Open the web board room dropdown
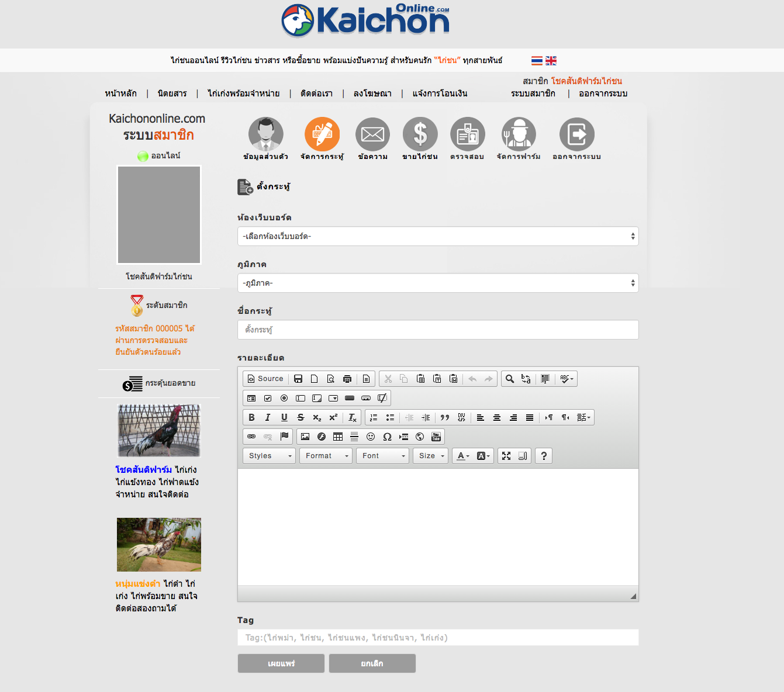Screen dimensions: 784x692 click(437, 236)
